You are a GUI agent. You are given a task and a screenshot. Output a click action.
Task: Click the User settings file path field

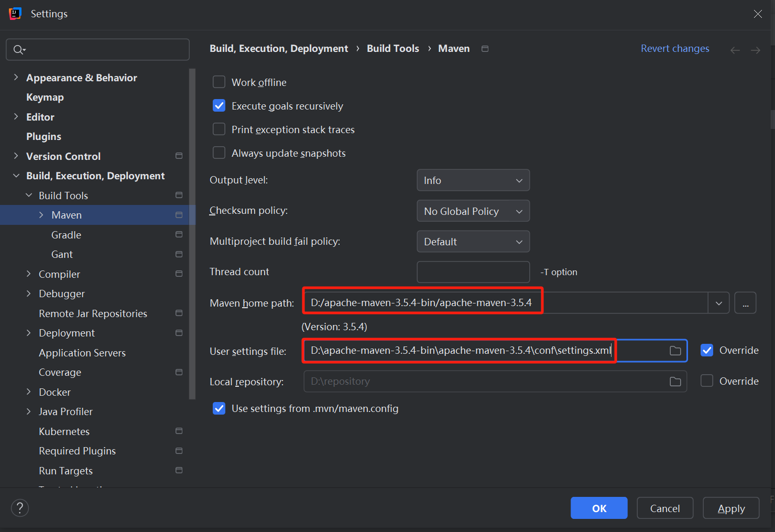tap(495, 351)
